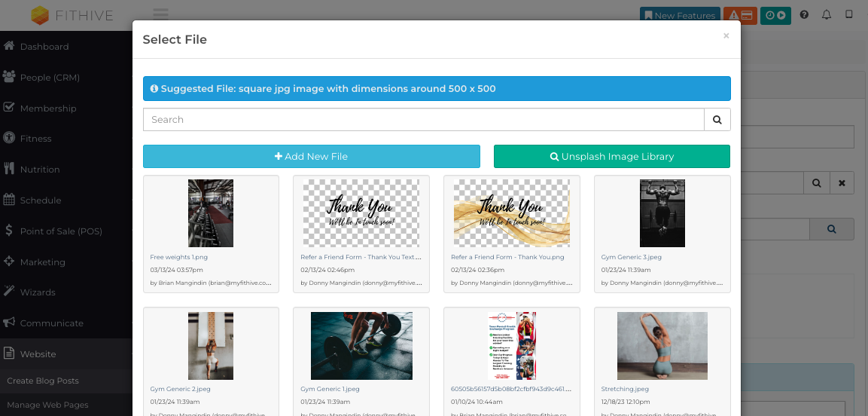This screenshot has width=868, height=416.
Task: Select the Free weights 1.png thumbnail
Action: 211,213
